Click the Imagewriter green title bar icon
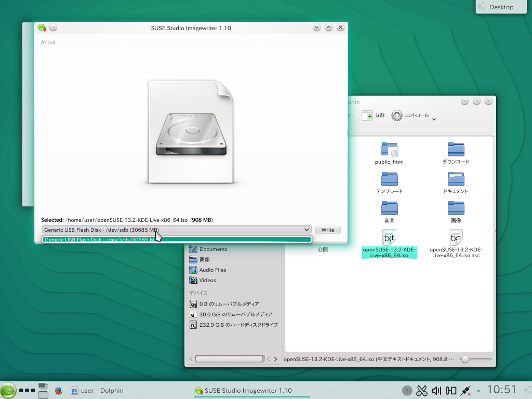Screen dimensions: 532x399 pos(42,28)
